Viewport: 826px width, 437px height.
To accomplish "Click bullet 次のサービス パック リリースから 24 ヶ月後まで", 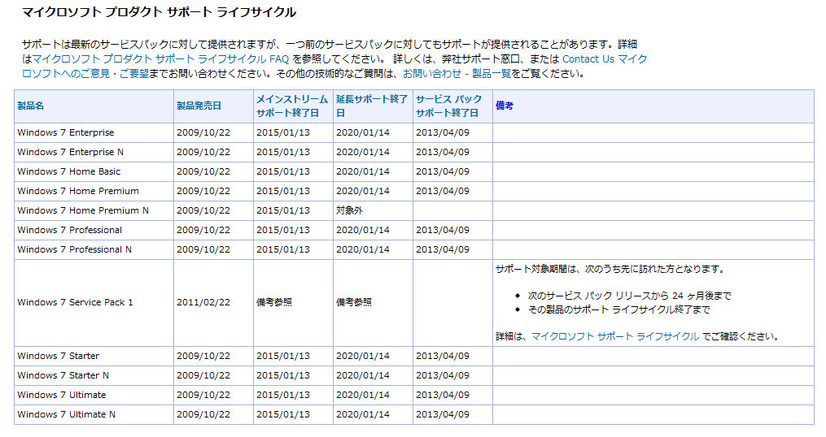I will click(630, 296).
